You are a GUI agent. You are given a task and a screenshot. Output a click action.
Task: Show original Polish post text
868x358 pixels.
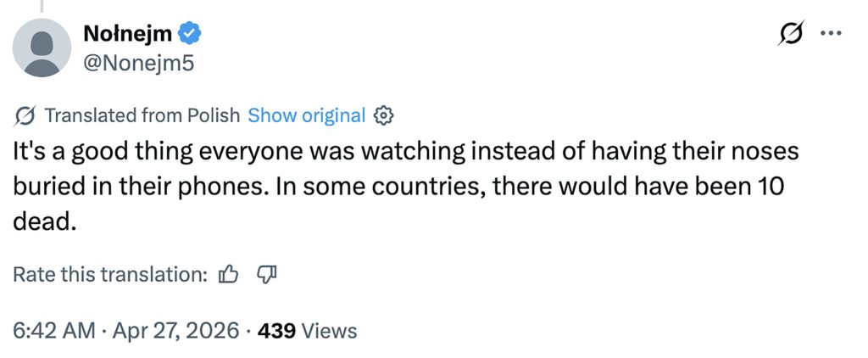[306, 115]
